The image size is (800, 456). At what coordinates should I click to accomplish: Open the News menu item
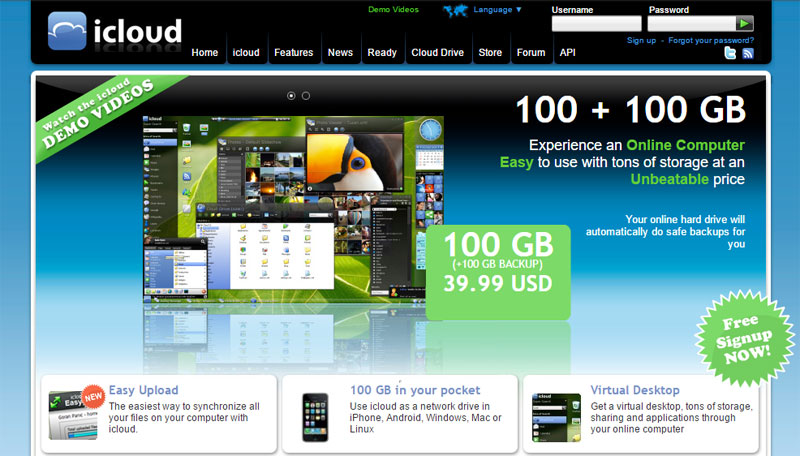pos(340,53)
